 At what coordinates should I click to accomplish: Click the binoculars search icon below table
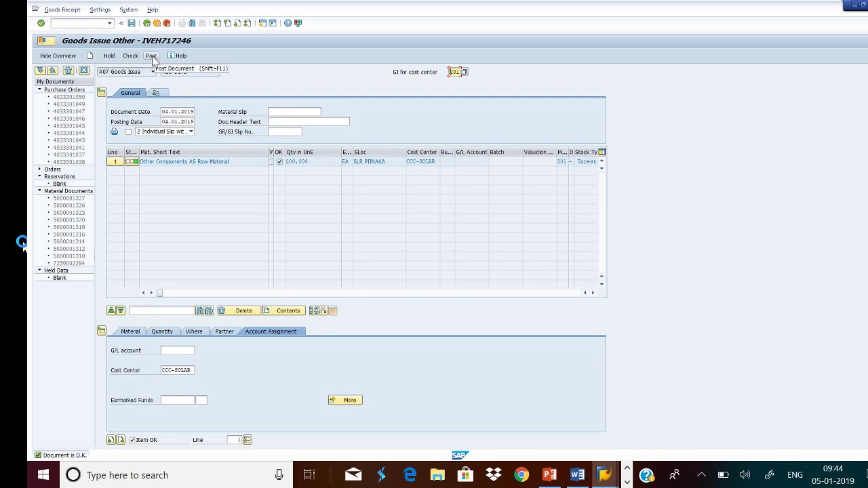click(x=199, y=310)
